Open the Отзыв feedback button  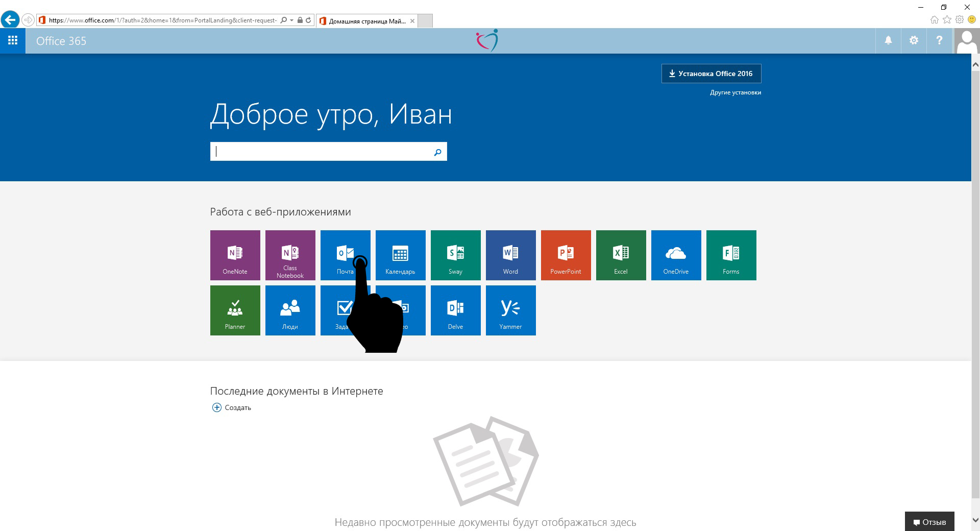[x=929, y=522]
